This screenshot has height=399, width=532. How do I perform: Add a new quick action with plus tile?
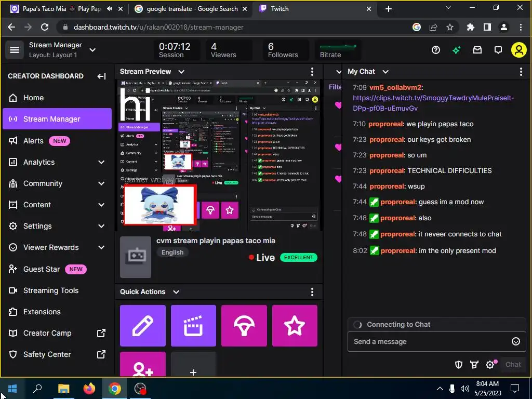coord(193,364)
